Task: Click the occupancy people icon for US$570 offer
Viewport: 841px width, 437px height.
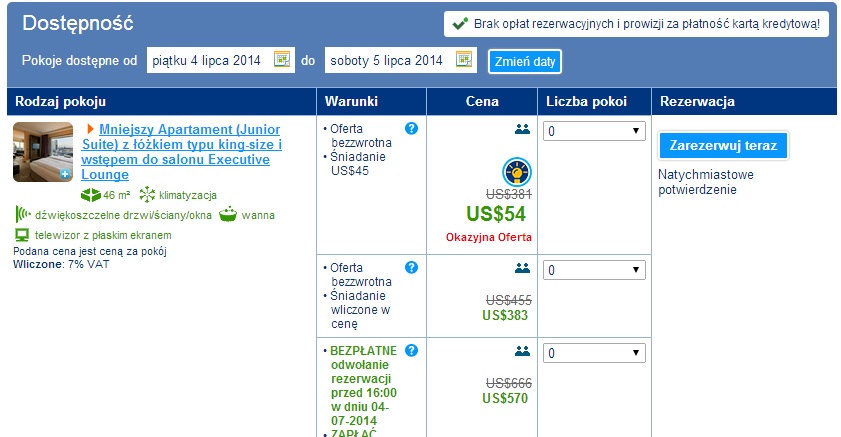Action: point(522,351)
